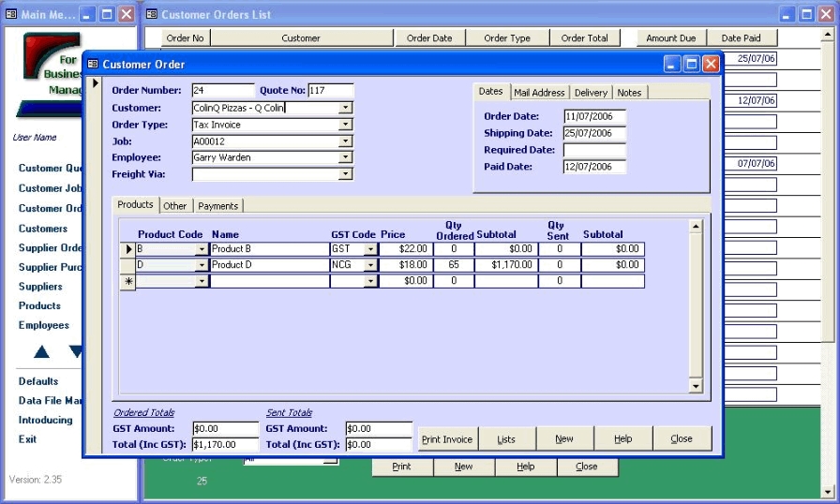Image resolution: width=840 pixels, height=504 pixels.
Task: Select the Product B row selector arrow
Action: pos(128,249)
